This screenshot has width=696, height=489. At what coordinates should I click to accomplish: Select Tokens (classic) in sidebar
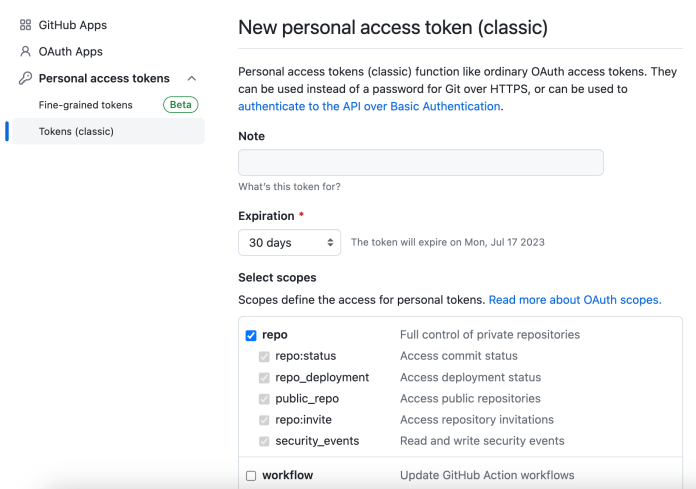click(76, 131)
